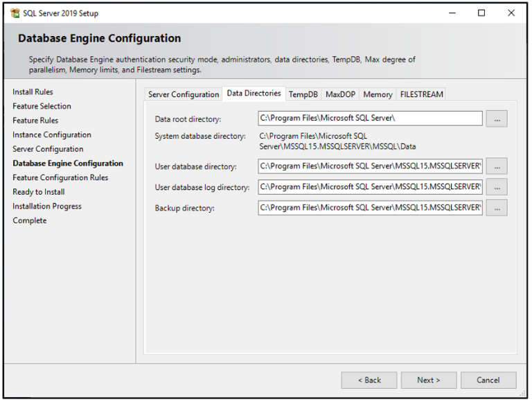Select Feature Configuration Rules sidebar step

[x=60, y=177]
